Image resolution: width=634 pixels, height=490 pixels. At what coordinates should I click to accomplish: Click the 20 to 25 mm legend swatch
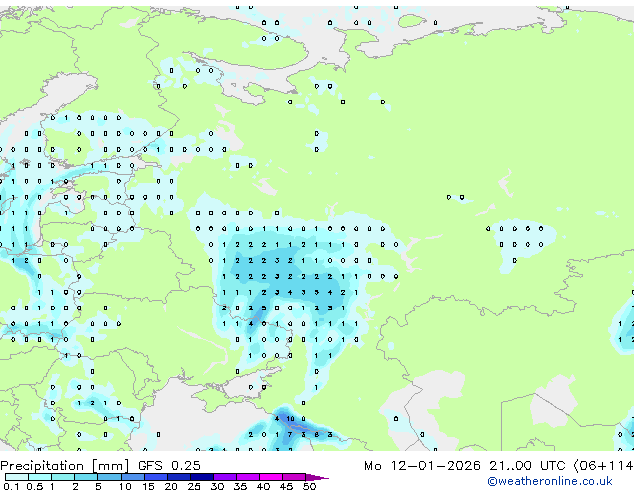coord(178,477)
